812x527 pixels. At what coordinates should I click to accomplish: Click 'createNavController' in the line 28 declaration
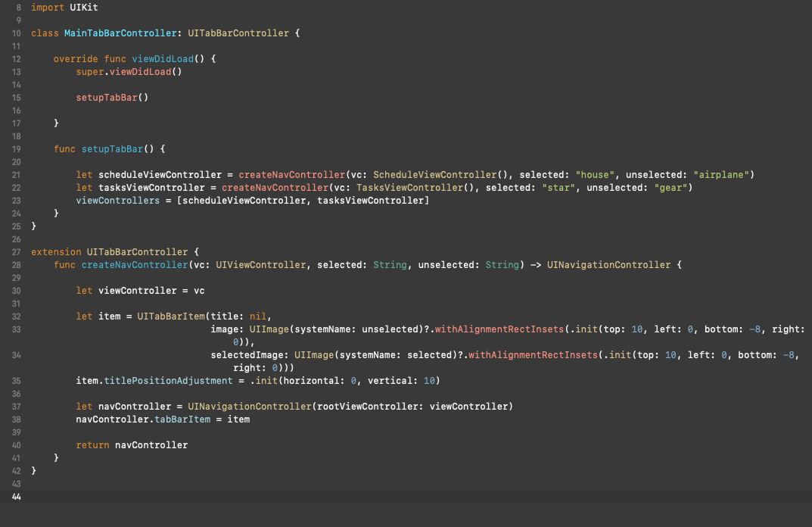[135, 265]
